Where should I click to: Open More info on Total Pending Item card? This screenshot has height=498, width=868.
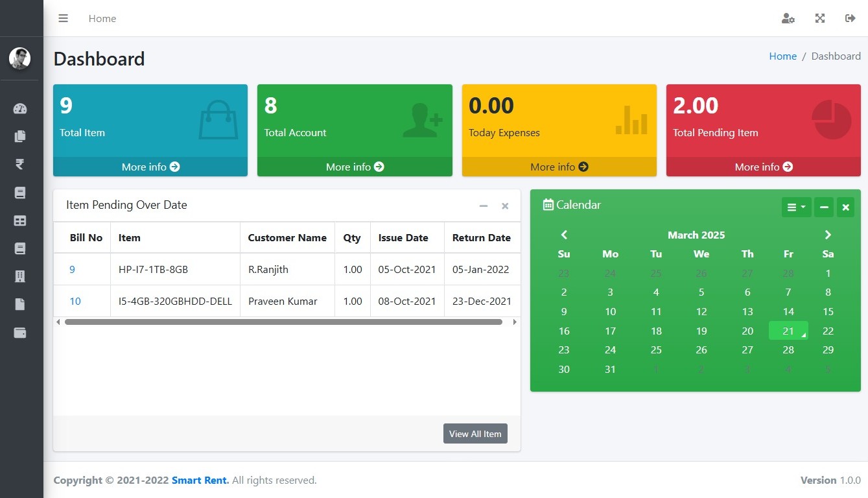763,167
